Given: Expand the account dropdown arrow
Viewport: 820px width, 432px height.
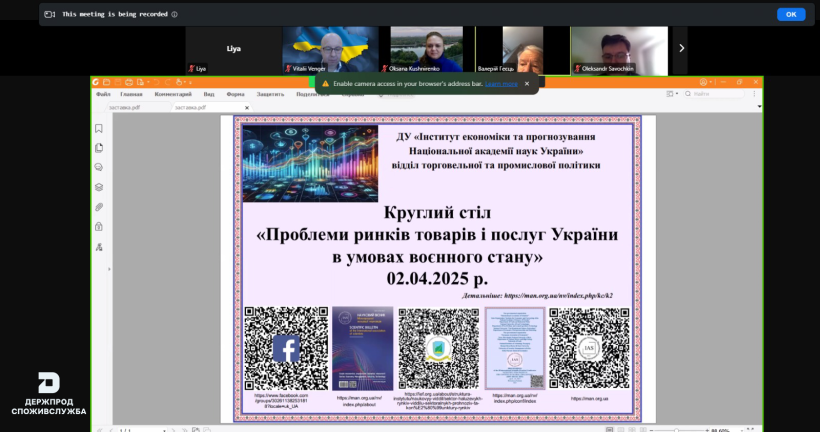Looking at the screenshot, I should [710, 82].
